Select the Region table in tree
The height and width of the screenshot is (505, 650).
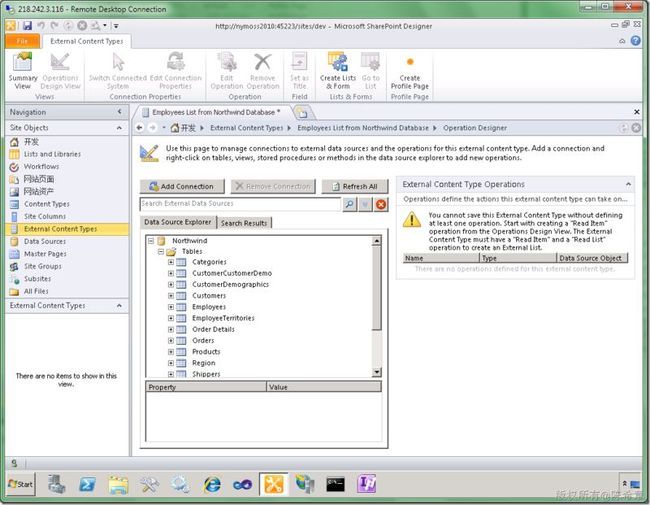coord(204,363)
